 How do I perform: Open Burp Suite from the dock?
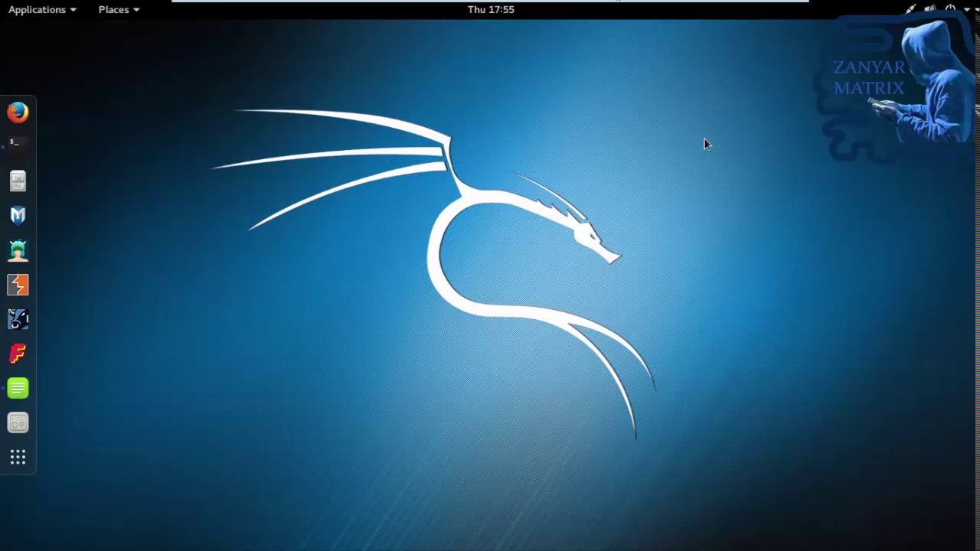(x=18, y=285)
